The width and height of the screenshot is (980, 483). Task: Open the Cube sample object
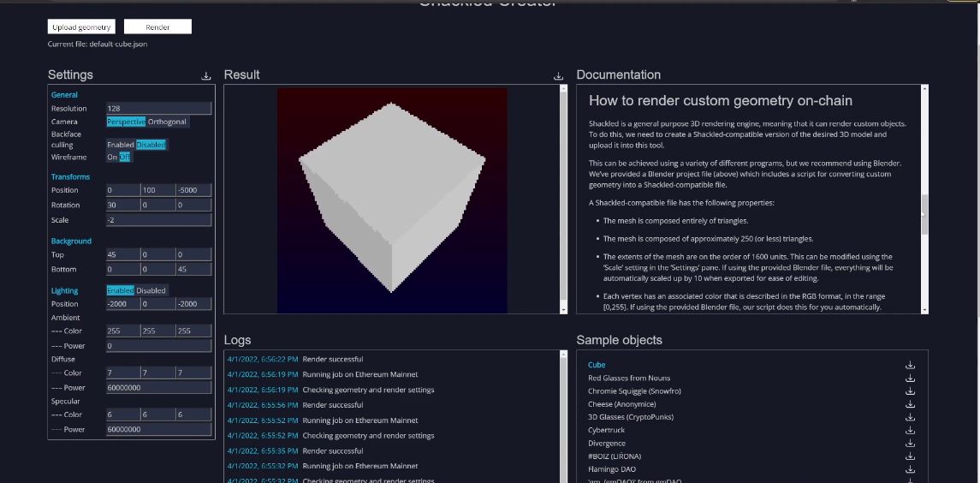[x=597, y=365]
